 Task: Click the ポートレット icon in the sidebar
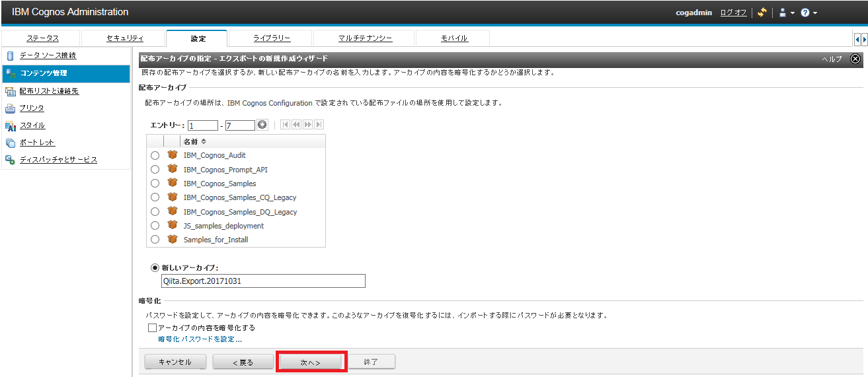(x=10, y=143)
